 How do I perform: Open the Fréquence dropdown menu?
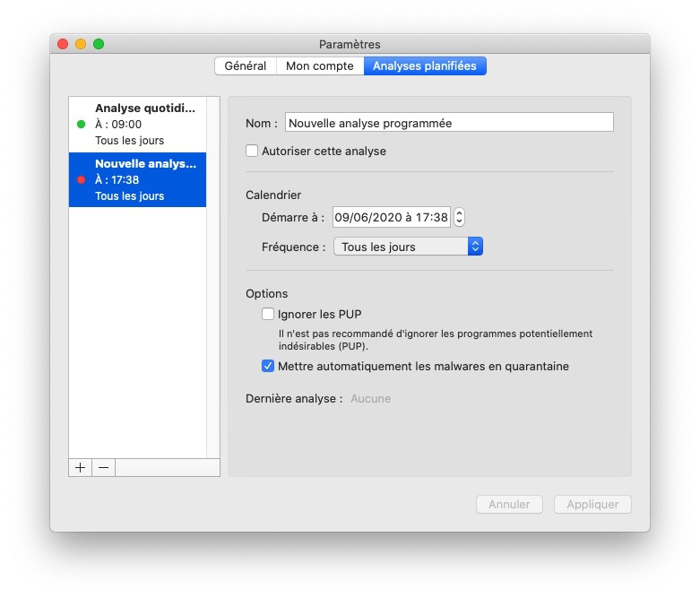408,247
